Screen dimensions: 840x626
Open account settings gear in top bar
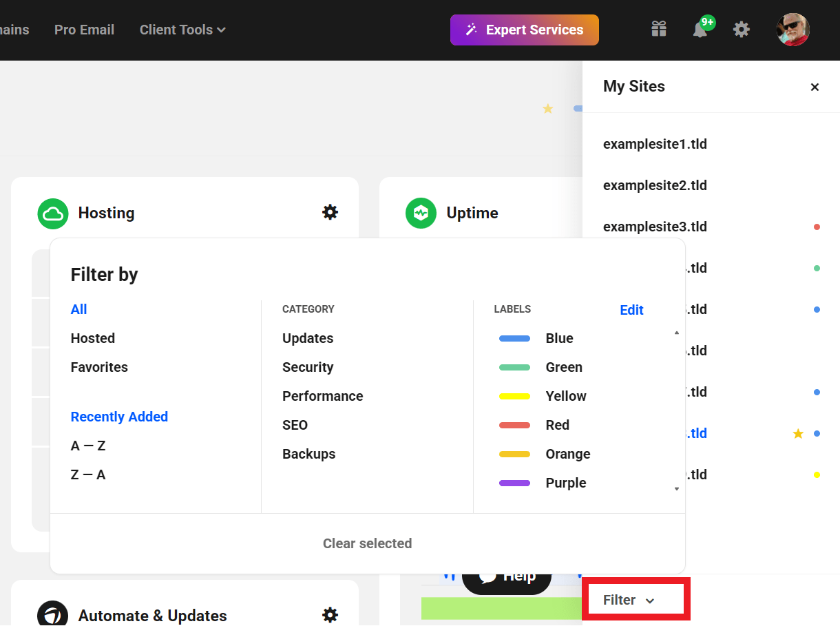(741, 29)
